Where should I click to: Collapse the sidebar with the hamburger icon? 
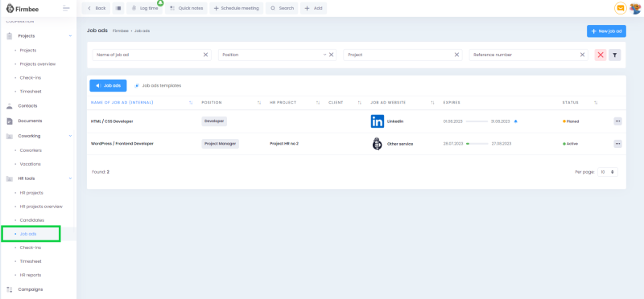pyautogui.click(x=66, y=8)
